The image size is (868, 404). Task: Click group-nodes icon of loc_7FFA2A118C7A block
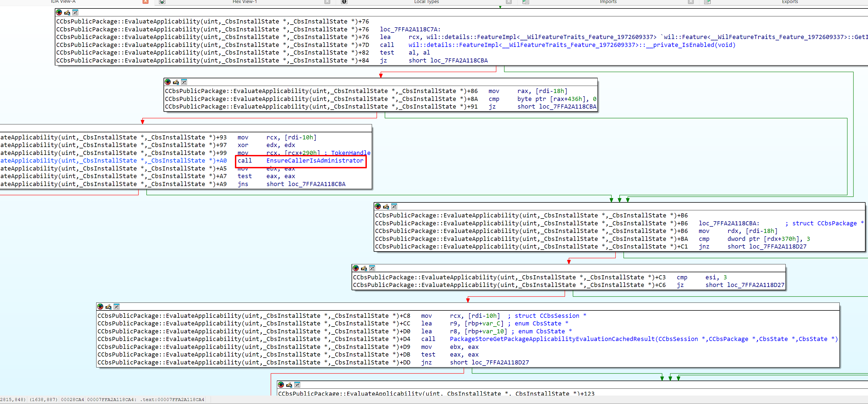point(75,13)
